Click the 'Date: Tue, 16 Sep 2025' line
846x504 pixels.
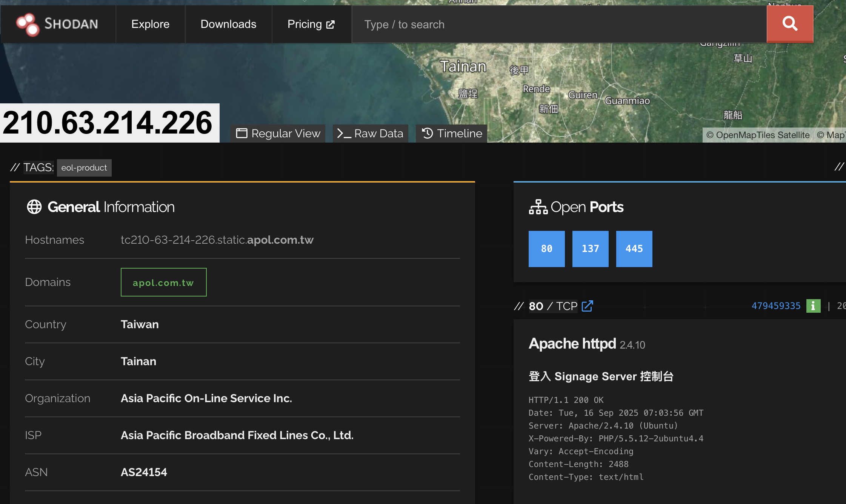(x=616, y=413)
